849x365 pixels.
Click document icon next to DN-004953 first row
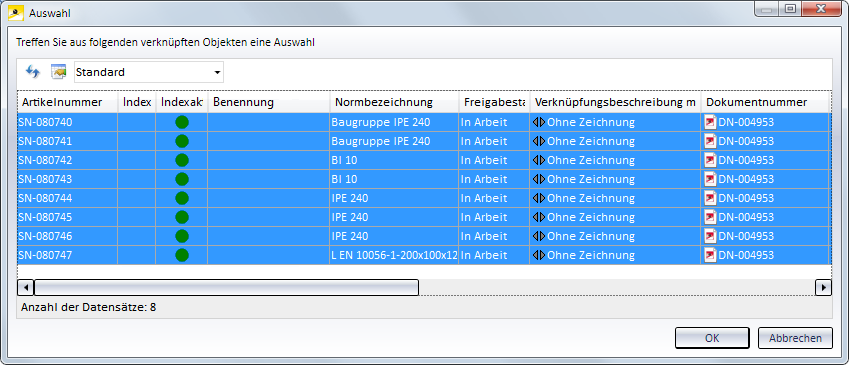coord(710,122)
